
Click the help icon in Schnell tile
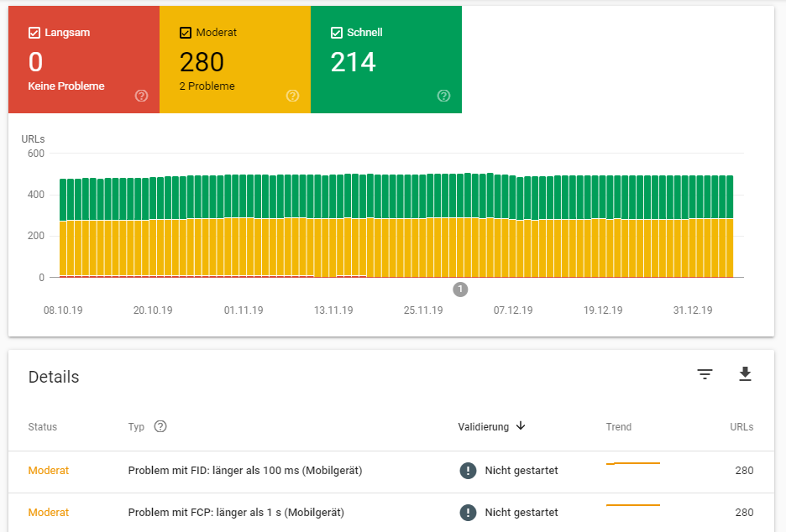[443, 96]
